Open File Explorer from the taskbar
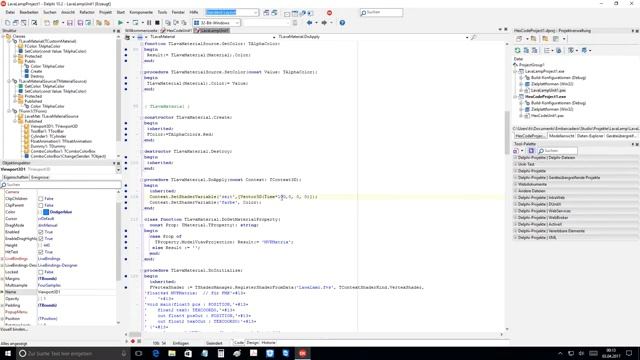The width and height of the screenshot is (640, 360). pyautogui.click(x=172, y=353)
